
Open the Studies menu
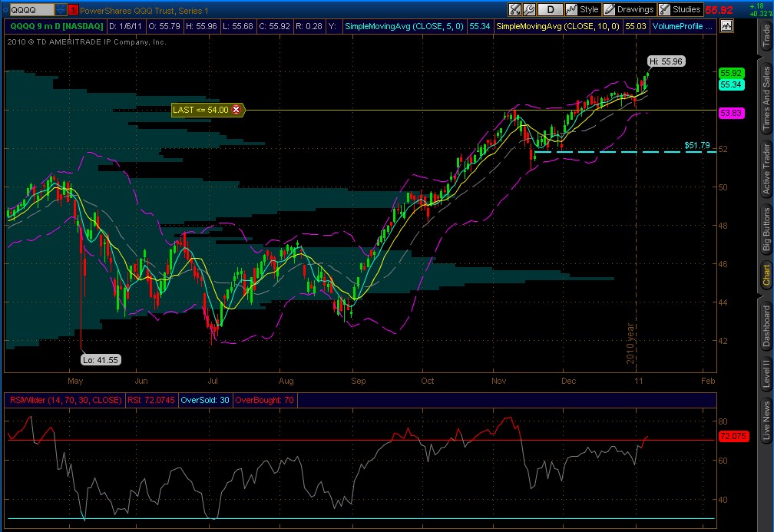[x=680, y=9]
